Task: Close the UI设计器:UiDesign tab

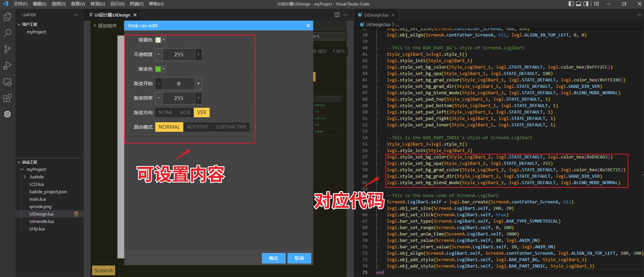Action: click(135, 15)
